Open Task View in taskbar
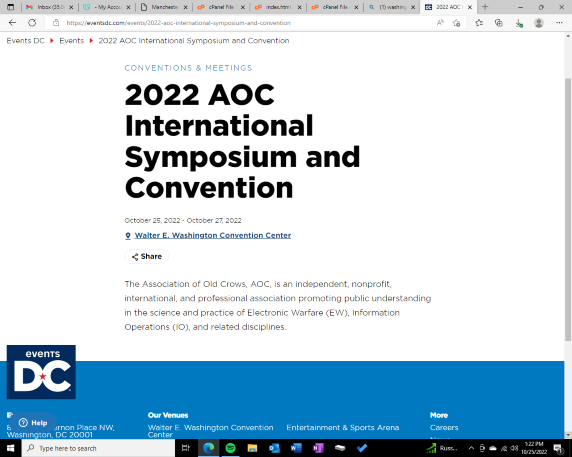 (186, 448)
